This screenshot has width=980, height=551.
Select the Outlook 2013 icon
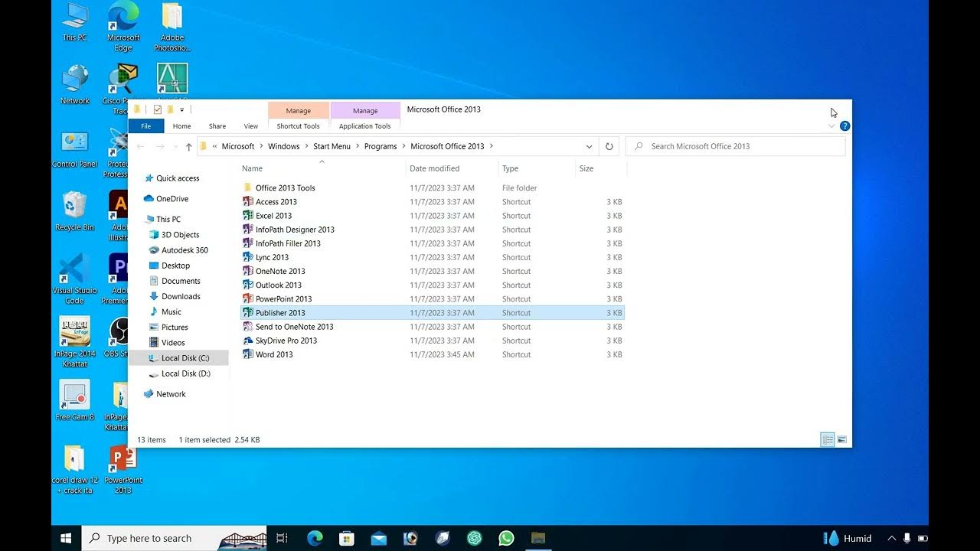click(x=247, y=285)
